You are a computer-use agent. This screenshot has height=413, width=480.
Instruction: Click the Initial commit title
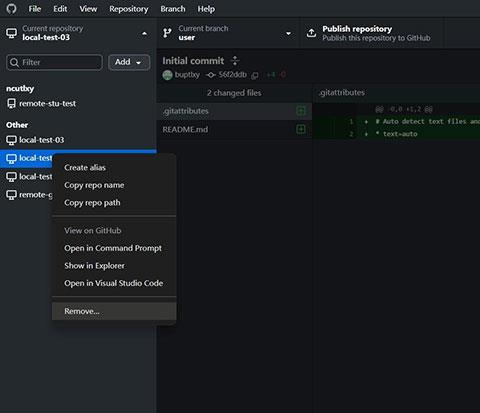pos(193,61)
